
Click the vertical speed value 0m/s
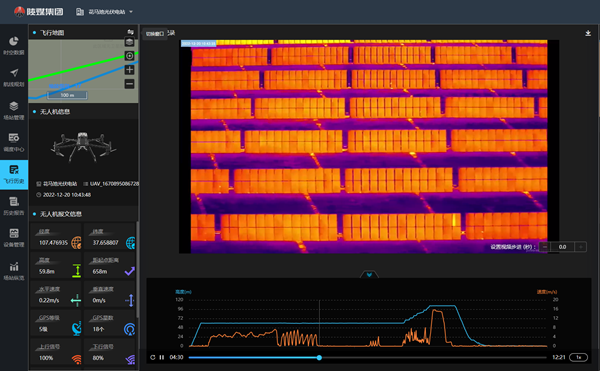pos(99,300)
